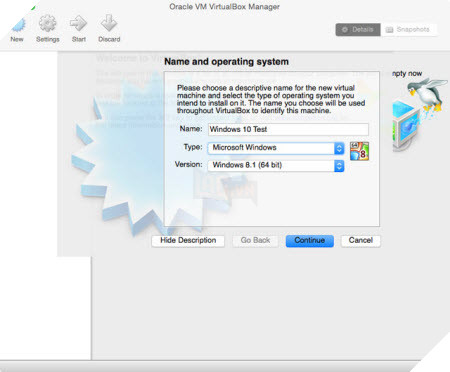Image resolution: width=450 pixels, height=372 pixels.
Task: Click the "Type:" label
Action: 193,147
